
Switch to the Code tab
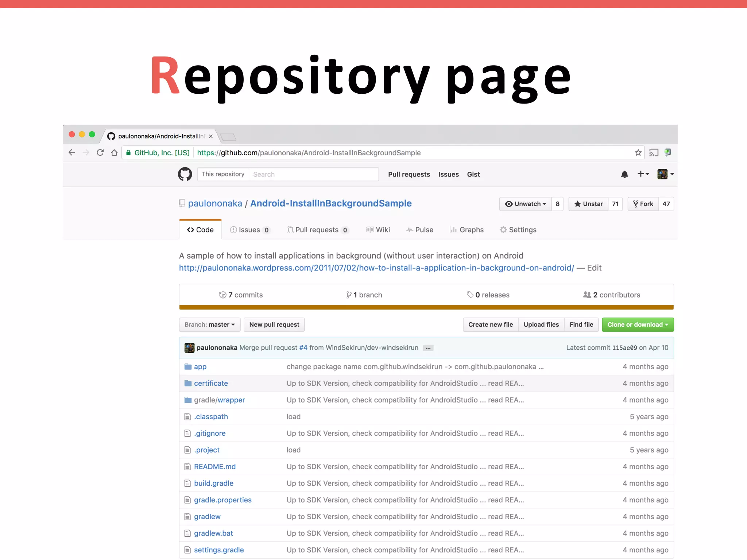(200, 230)
